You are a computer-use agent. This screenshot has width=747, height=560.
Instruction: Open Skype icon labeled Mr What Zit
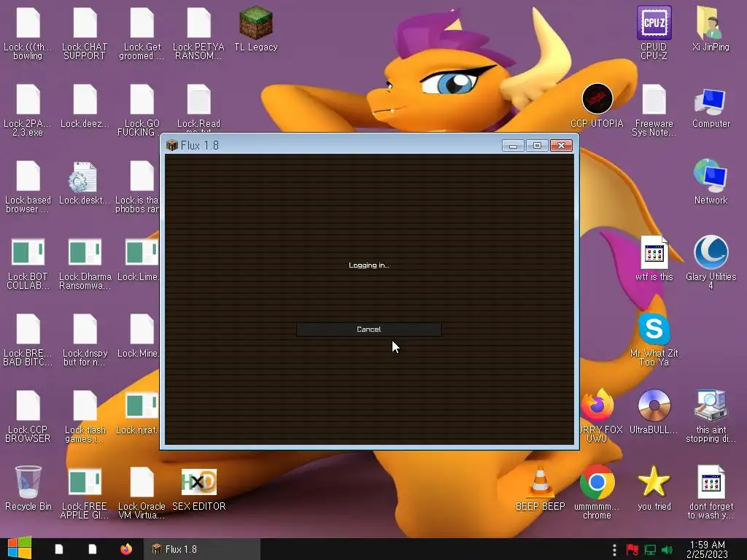654,339
